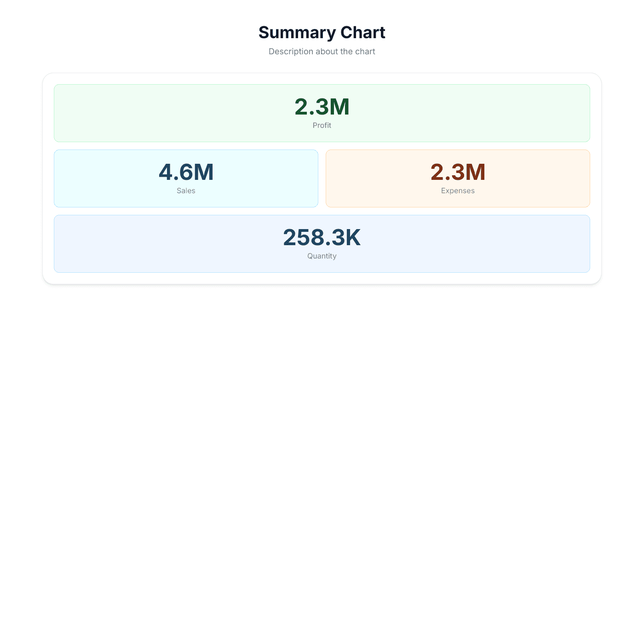Click the Quantity summary card
Image resolution: width=644 pixels, height=644 pixels.
click(x=322, y=244)
